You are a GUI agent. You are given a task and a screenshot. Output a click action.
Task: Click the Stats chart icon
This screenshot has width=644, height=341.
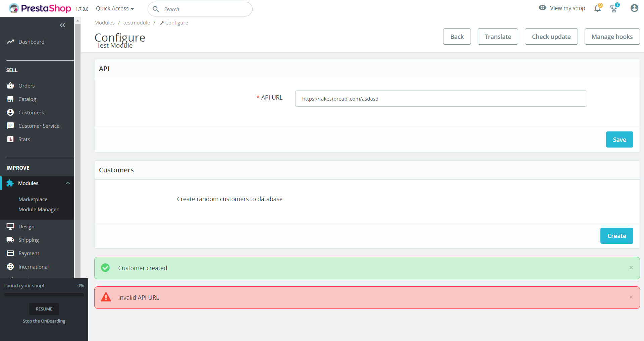coord(10,139)
